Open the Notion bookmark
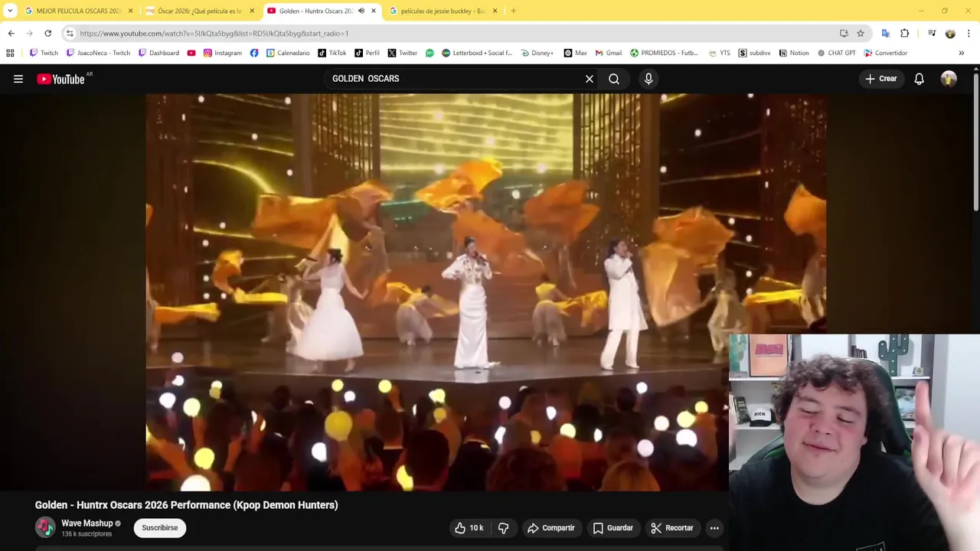Image resolution: width=980 pixels, height=551 pixels. [x=793, y=53]
